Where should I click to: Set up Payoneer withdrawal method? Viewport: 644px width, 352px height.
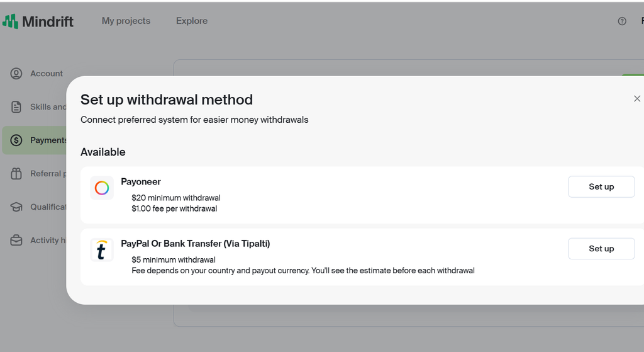coord(601,186)
